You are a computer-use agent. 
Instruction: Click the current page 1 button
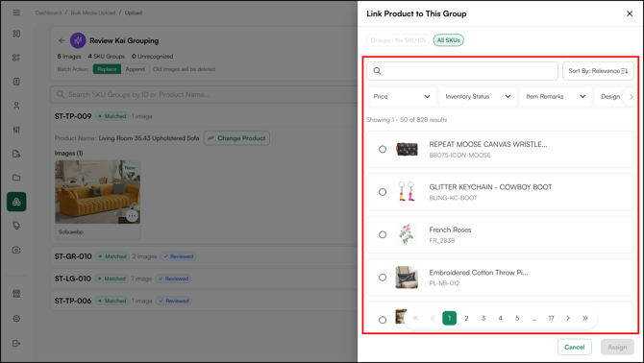(449, 318)
